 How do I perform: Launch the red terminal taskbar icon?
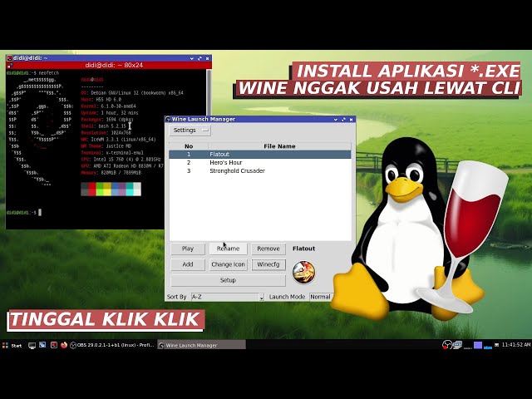click(x=53, y=345)
